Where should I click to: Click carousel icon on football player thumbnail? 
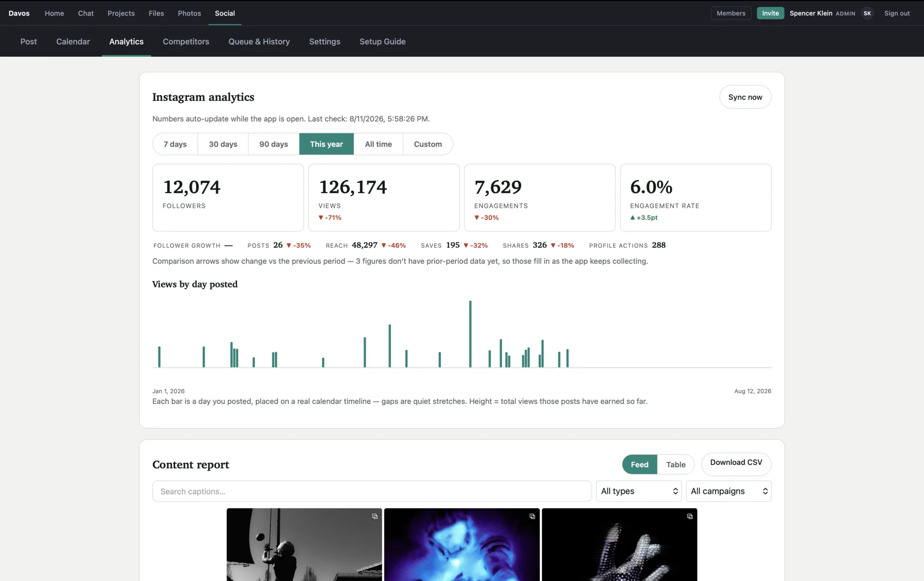[x=375, y=516]
